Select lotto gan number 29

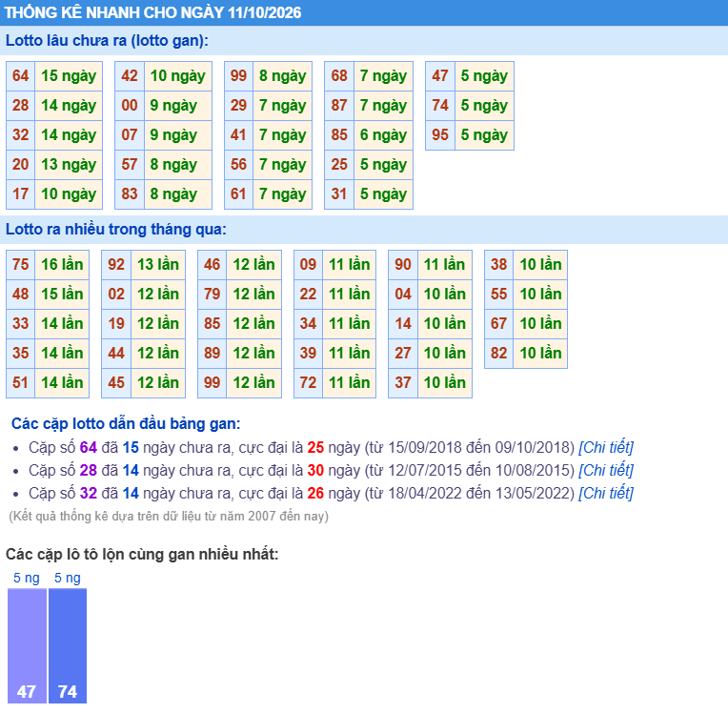[x=238, y=106]
